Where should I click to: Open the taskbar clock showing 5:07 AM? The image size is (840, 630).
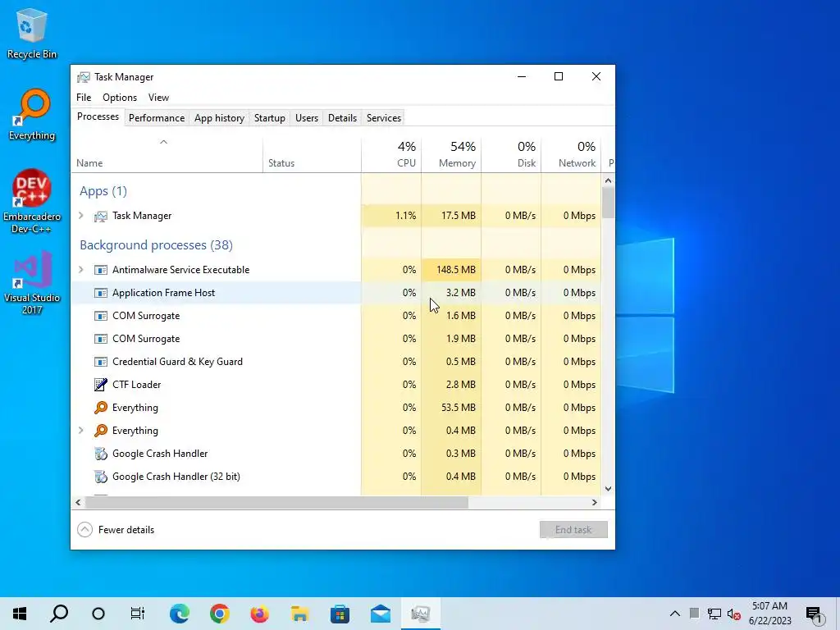[769, 614]
